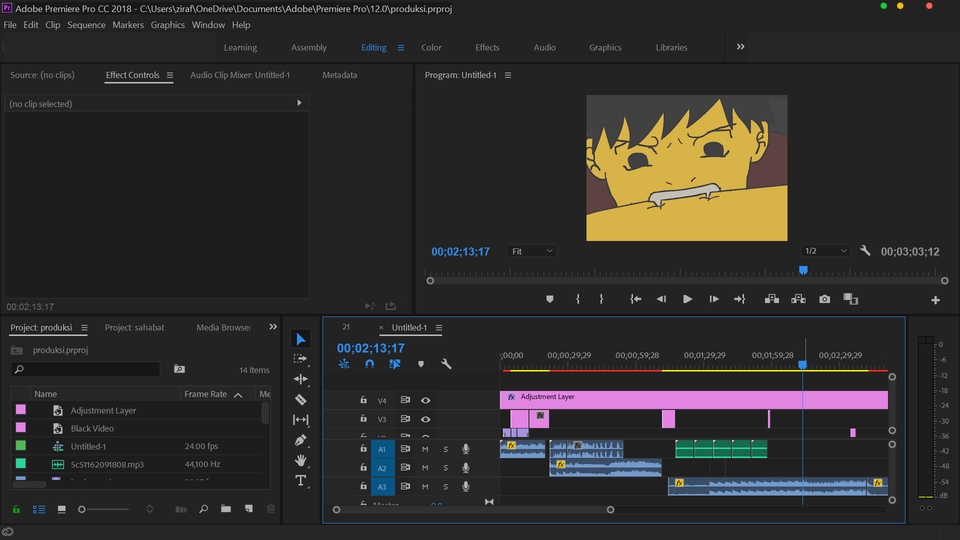Image resolution: width=960 pixels, height=540 pixels.
Task: Toggle nest sequence insert button
Action: pos(344,364)
